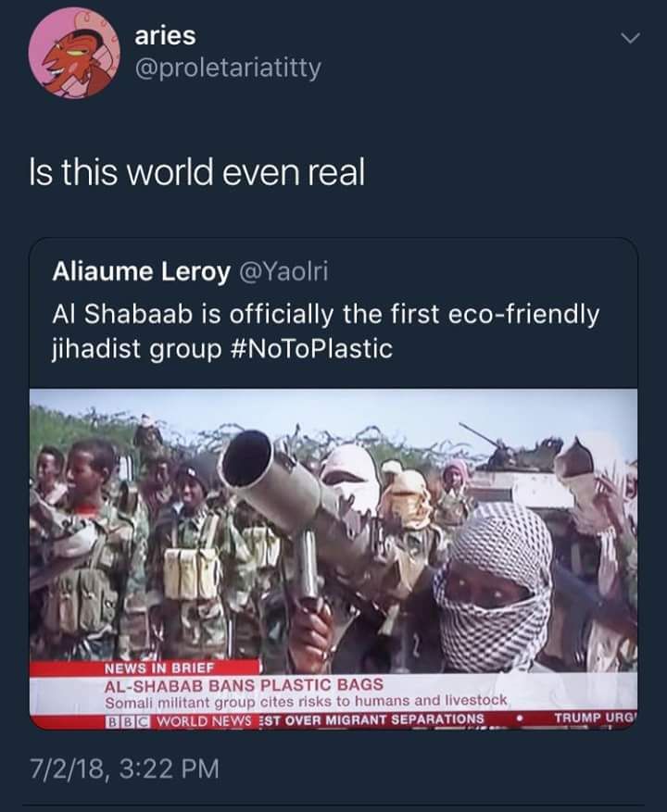Open the tweet timestamp 7/2/18, 3:22 PM

(x=124, y=768)
